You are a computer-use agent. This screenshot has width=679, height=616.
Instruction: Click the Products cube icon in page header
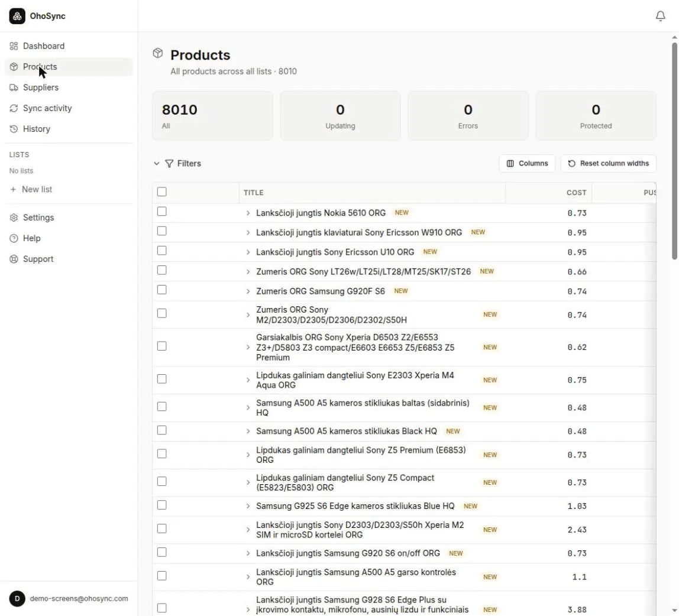click(x=157, y=53)
